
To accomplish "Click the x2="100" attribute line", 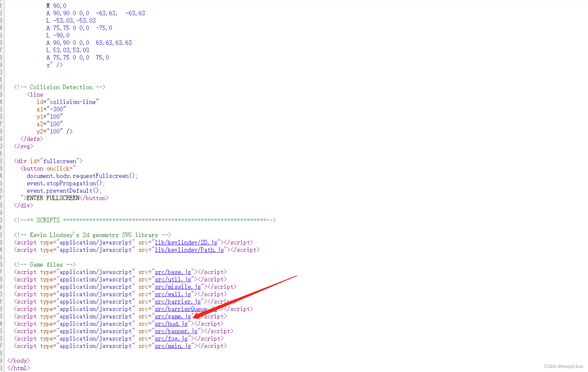I will point(50,124).
